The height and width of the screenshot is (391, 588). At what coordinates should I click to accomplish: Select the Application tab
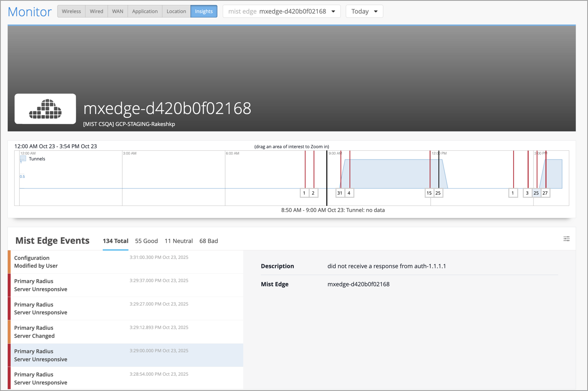(145, 12)
